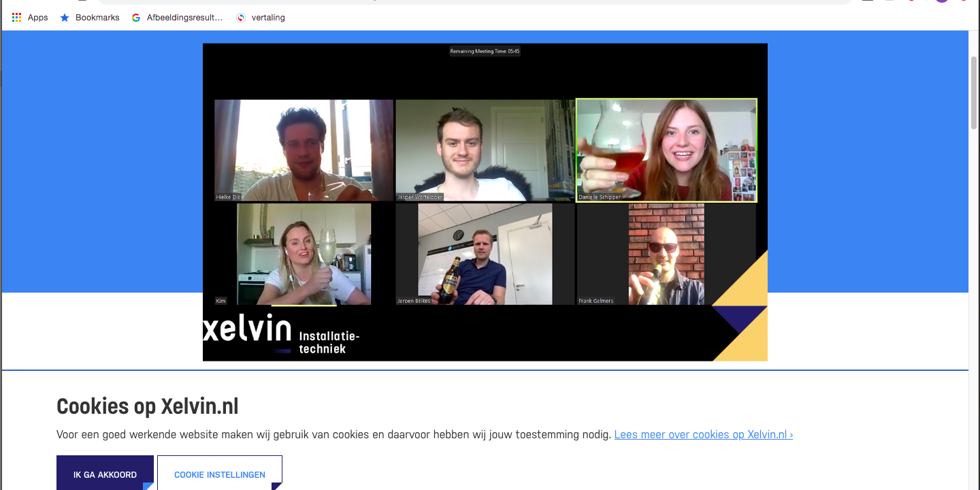Open the Google Afbeeldingsresult bookmark icon

tap(136, 18)
